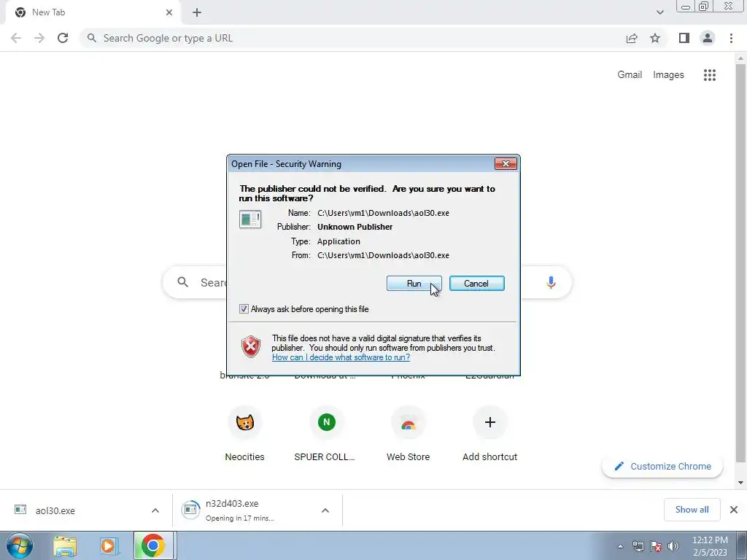Show hidden tray icons arrow
Image resolution: width=747 pixels, height=560 pixels.
(620, 546)
